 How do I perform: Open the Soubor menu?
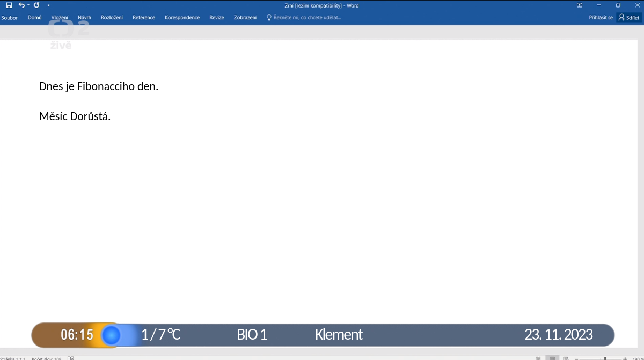pos(9,18)
